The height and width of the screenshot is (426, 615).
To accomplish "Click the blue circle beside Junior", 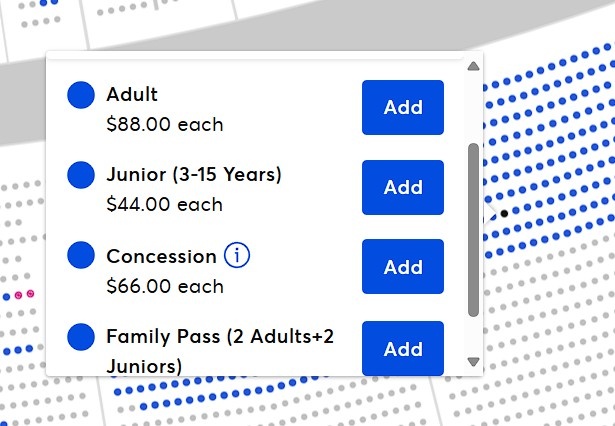I will coord(81,175).
